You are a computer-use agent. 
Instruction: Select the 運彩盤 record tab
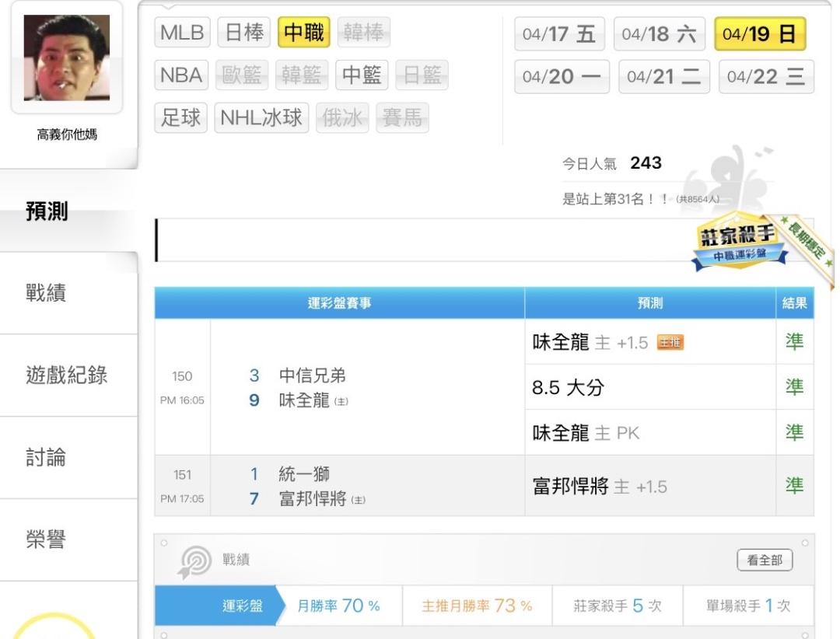(240, 606)
